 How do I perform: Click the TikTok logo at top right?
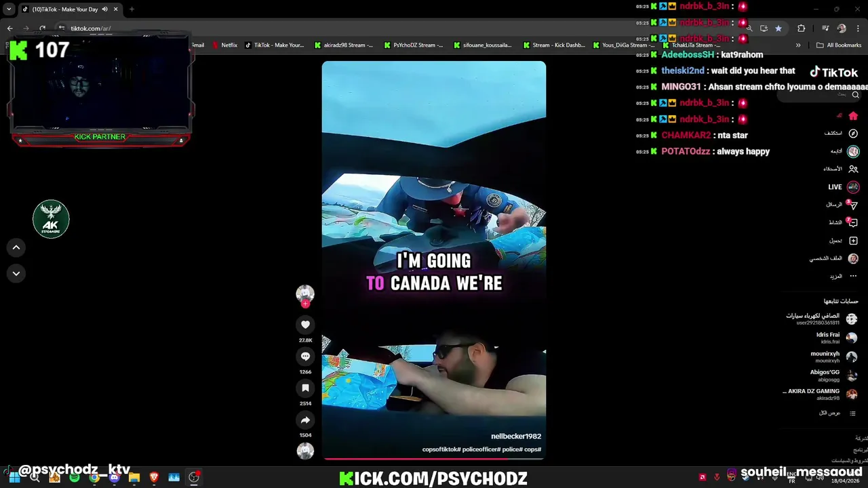point(834,73)
